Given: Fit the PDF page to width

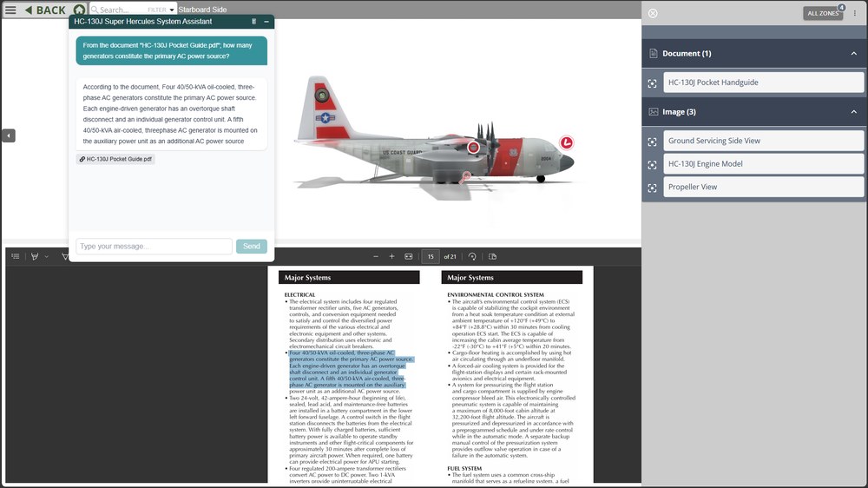Looking at the screenshot, I should coord(409,256).
